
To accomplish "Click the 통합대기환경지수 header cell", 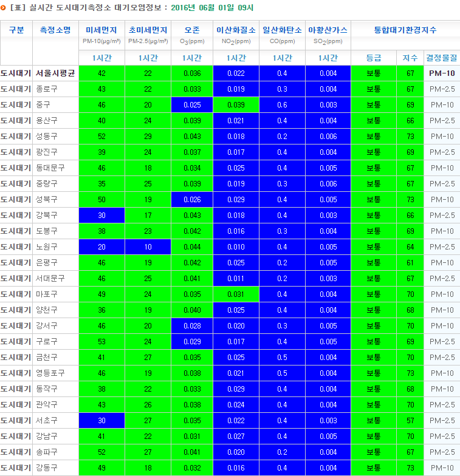I will pyautogui.click(x=405, y=30).
